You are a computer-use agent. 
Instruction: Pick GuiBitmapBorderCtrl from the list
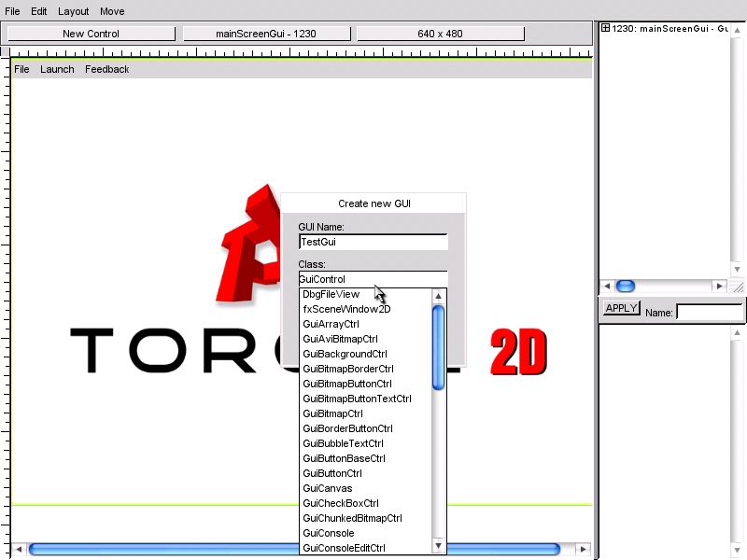tap(365, 369)
